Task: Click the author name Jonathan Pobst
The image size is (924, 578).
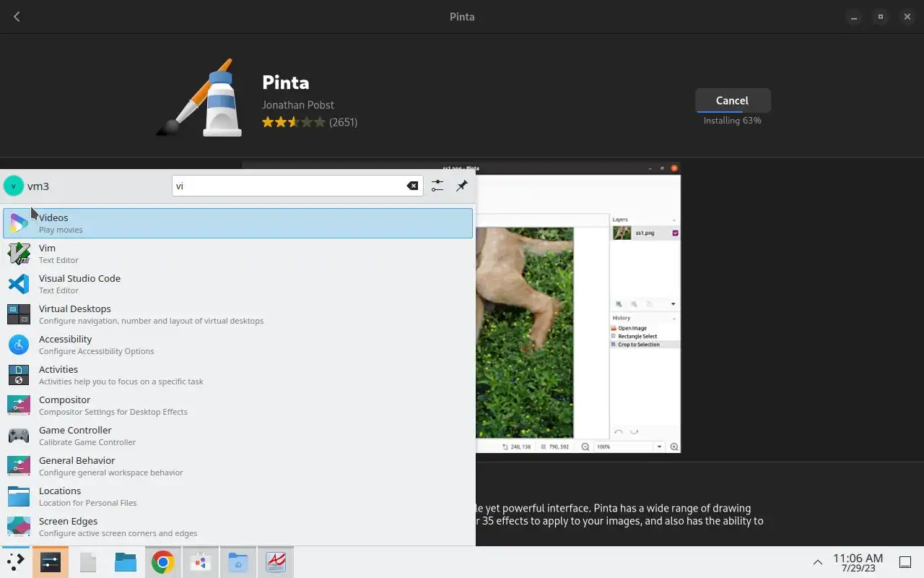Action: click(x=297, y=105)
